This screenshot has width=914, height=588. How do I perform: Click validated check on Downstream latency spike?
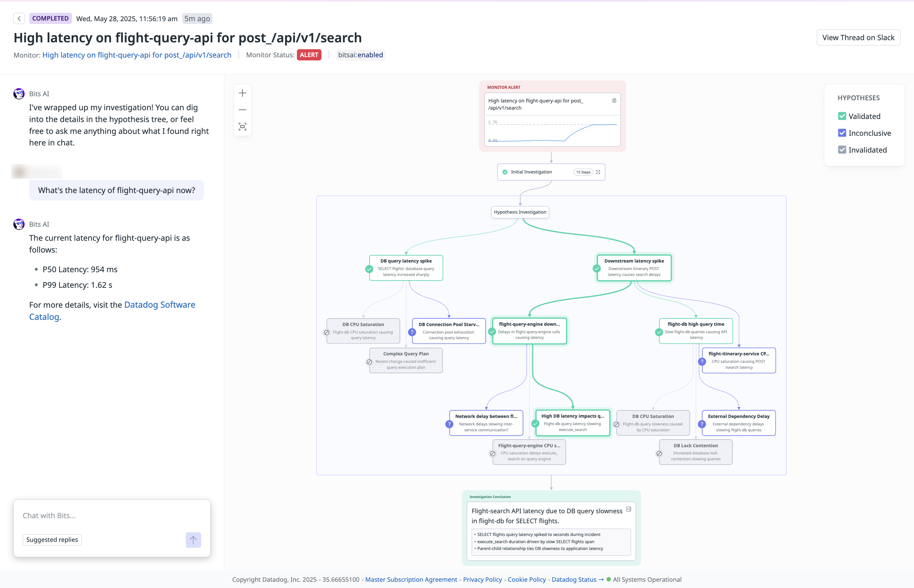pyautogui.click(x=597, y=269)
